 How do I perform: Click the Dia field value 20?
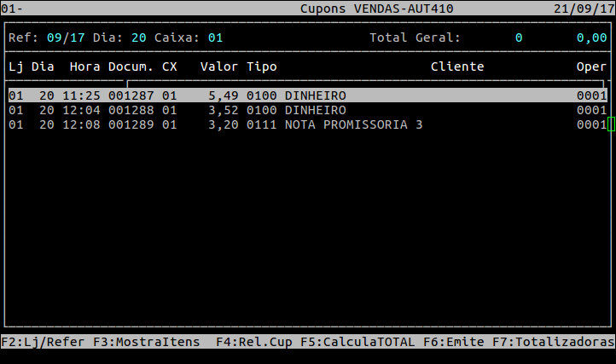pyautogui.click(x=139, y=38)
